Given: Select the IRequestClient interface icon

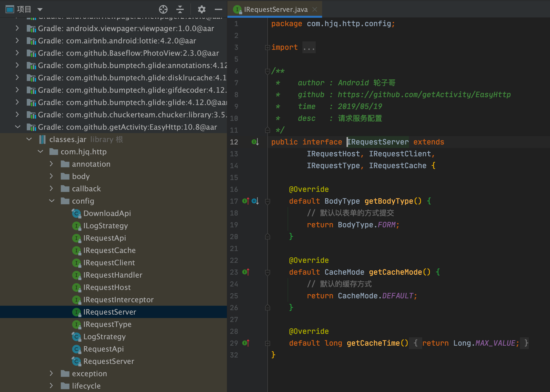Looking at the screenshot, I should [x=76, y=263].
